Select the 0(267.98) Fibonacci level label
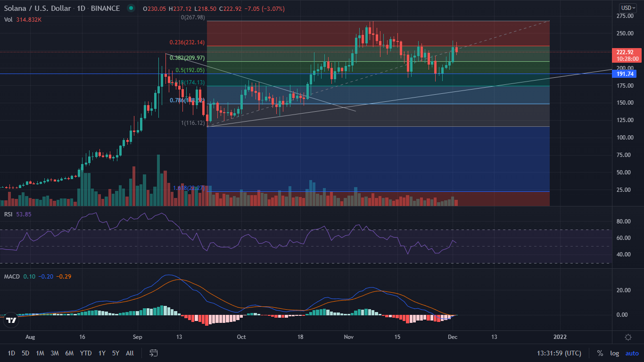 (193, 17)
